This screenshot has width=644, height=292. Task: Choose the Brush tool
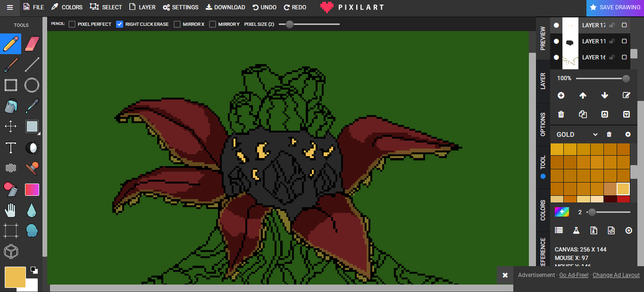[x=11, y=64]
